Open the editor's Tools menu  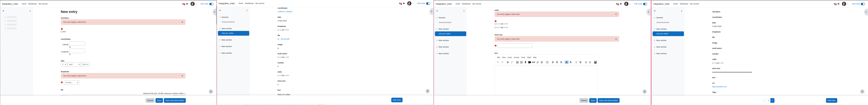point(523,57)
